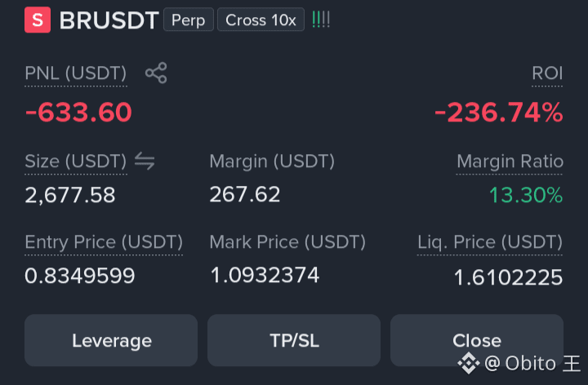Click Close to close the position
The width and height of the screenshot is (588, 385).
coord(477,340)
